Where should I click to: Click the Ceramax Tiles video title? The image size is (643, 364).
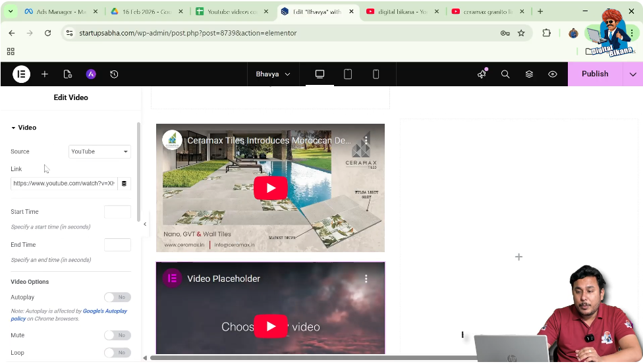click(x=269, y=140)
